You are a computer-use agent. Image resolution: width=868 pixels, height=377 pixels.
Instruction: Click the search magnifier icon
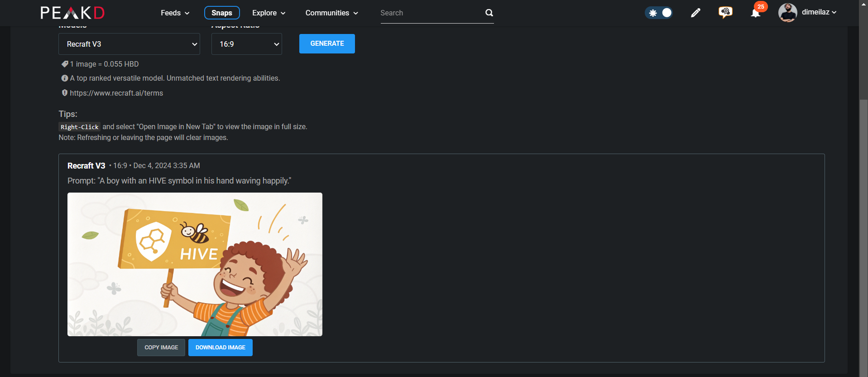pos(489,13)
